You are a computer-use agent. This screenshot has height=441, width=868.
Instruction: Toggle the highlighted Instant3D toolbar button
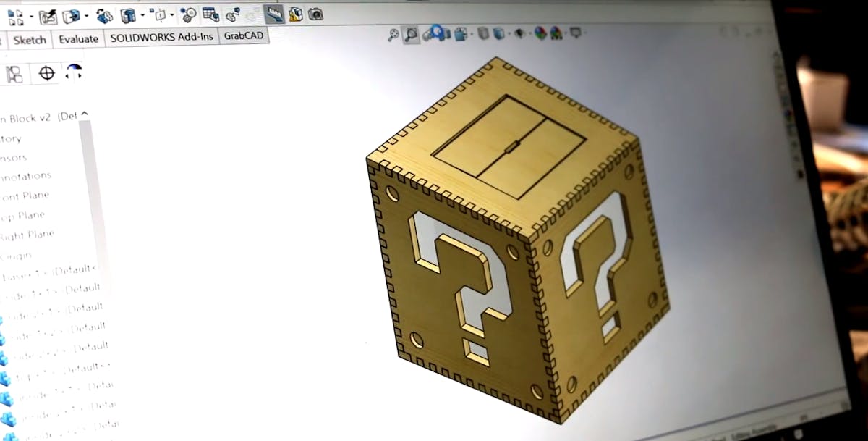click(274, 14)
